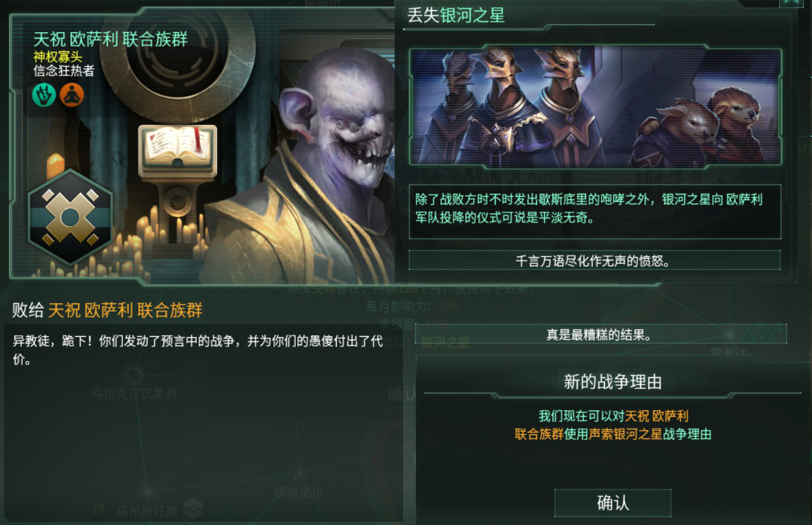This screenshot has height=525, width=812.
Task: Select the 乌拉克汉农黑洞 system label
Action: coord(134,394)
